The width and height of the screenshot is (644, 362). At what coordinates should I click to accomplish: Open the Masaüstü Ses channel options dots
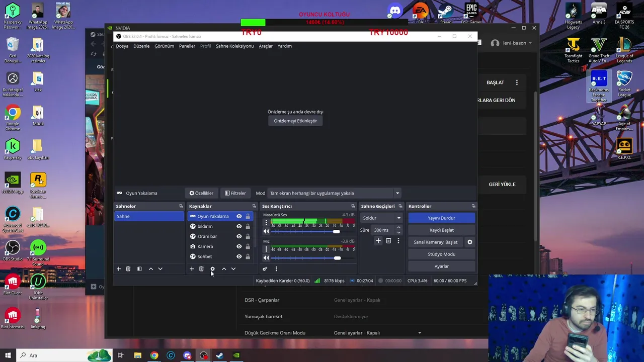(266, 223)
